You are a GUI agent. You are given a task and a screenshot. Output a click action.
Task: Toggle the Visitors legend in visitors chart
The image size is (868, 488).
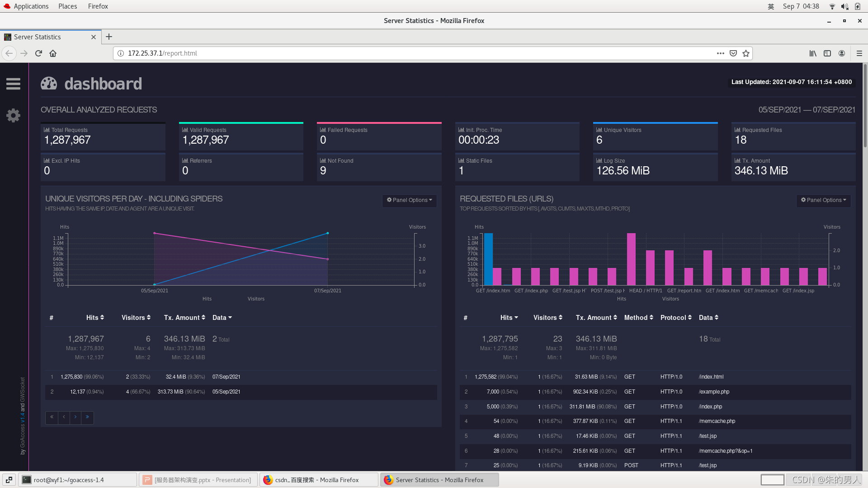[256, 299]
